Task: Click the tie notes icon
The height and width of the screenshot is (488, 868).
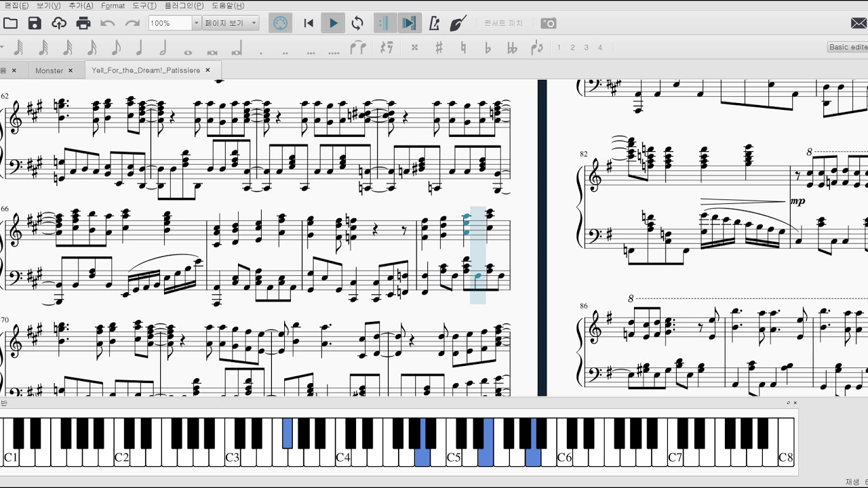Action: pyautogui.click(x=357, y=48)
